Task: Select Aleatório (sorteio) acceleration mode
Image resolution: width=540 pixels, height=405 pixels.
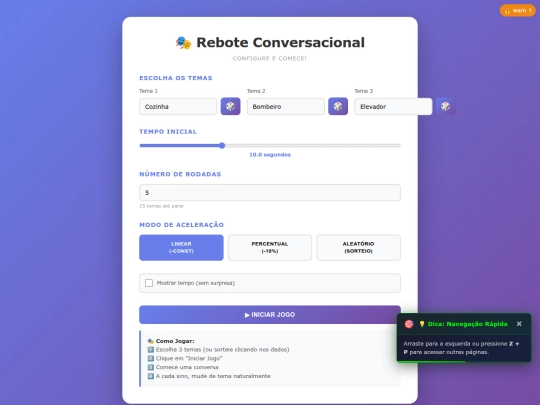Action: pos(359,248)
